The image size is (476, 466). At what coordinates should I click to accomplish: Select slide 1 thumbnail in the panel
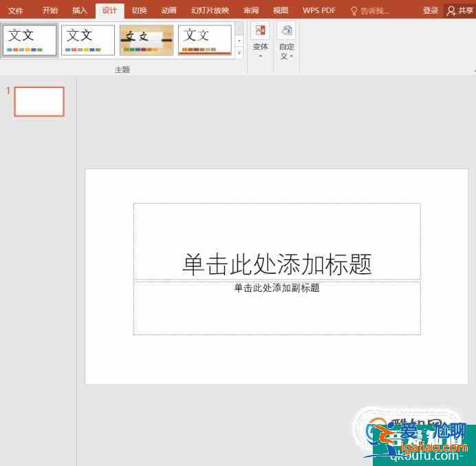(x=39, y=102)
